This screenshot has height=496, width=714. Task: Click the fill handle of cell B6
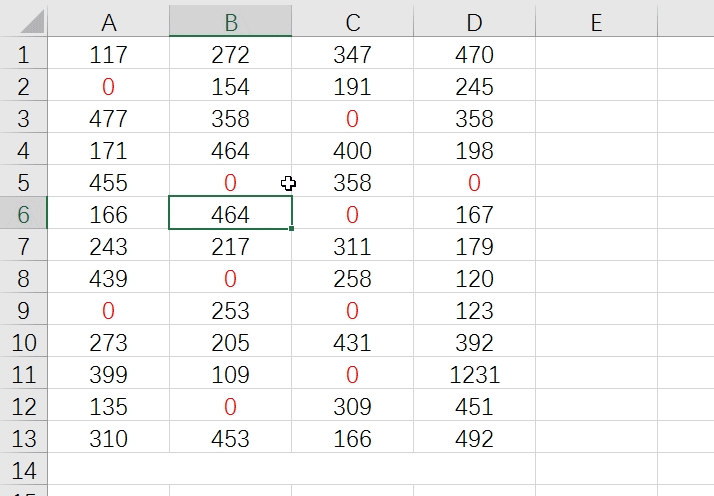click(x=292, y=229)
